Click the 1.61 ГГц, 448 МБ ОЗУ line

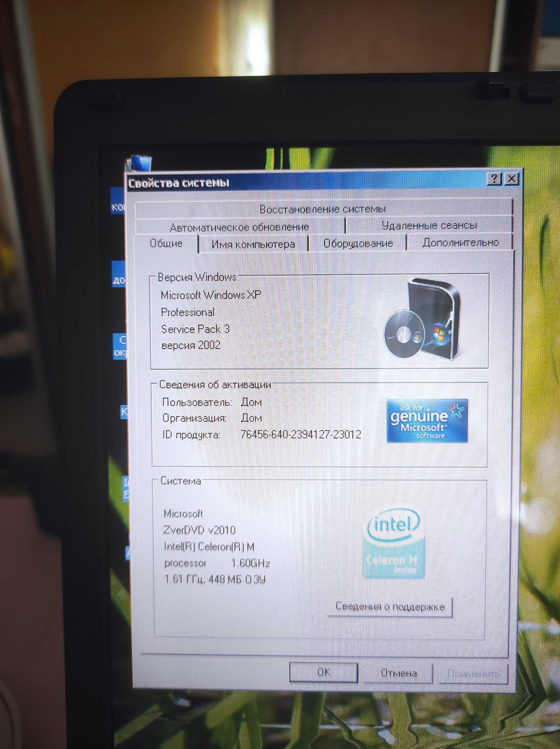pos(214,579)
